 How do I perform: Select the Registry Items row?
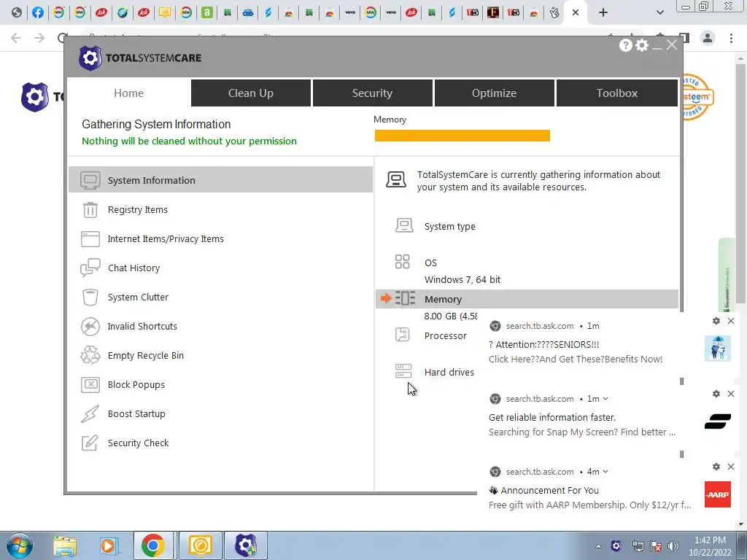click(220, 209)
